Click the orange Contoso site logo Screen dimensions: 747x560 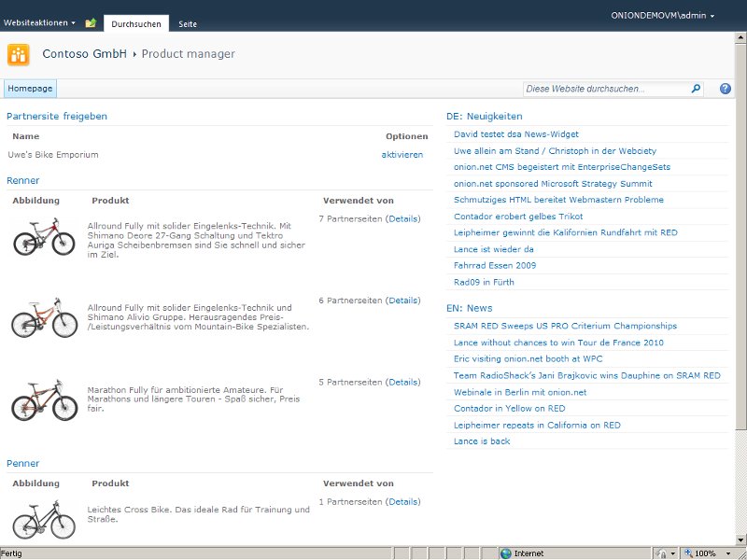coord(19,54)
